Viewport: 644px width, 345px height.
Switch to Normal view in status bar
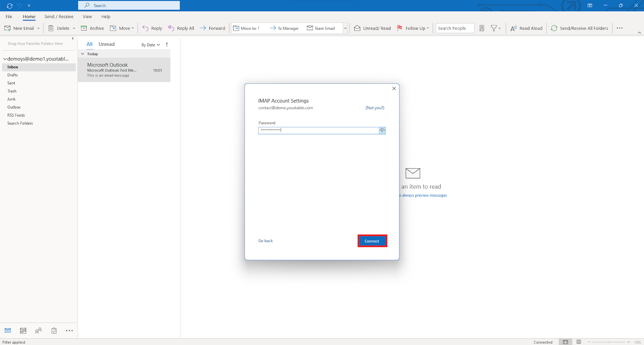[x=566, y=342]
